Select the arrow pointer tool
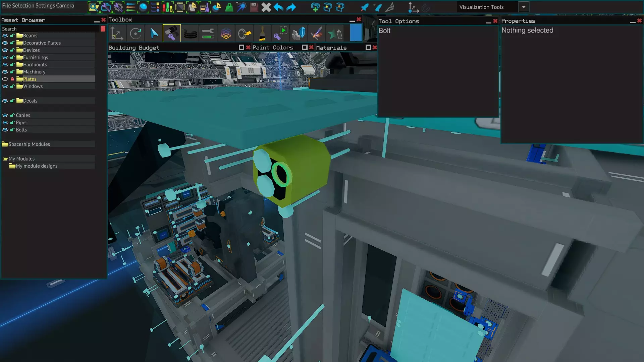The width and height of the screenshot is (644, 362). (154, 33)
